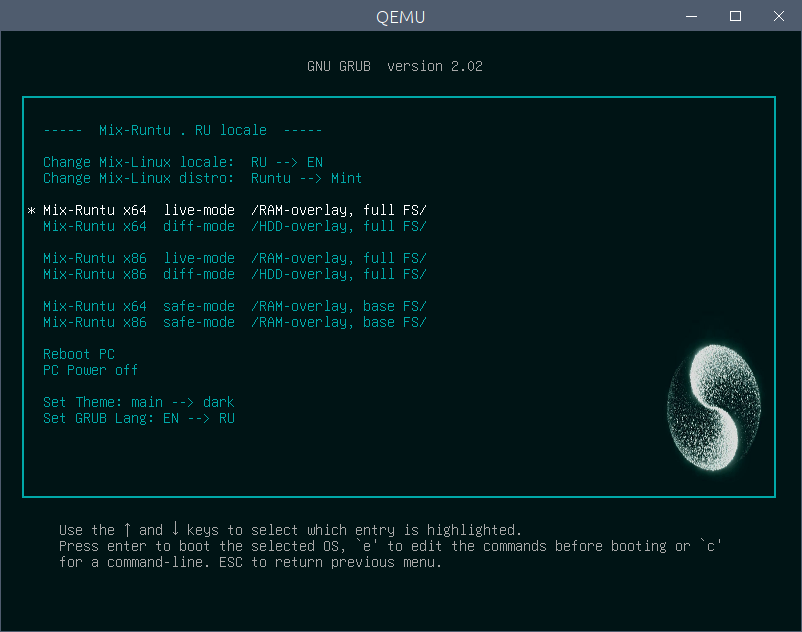Click the Mix-Runtu . RU locale header line
Viewport: 802px width, 632px height.
click(x=183, y=130)
